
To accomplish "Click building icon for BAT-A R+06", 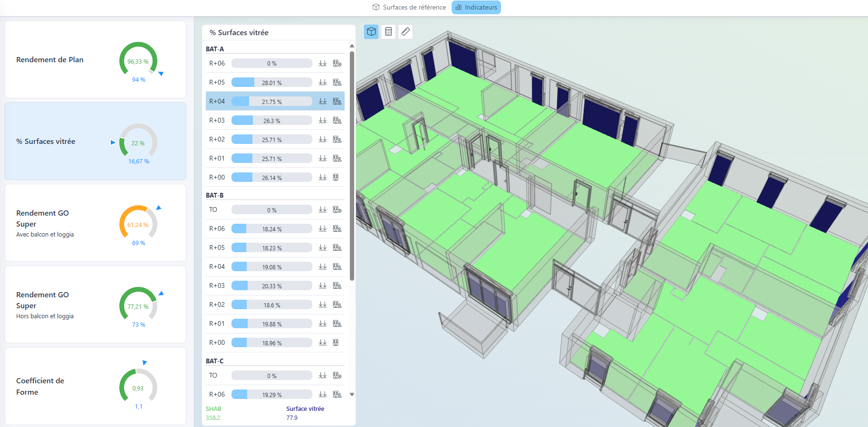I will click(x=337, y=63).
